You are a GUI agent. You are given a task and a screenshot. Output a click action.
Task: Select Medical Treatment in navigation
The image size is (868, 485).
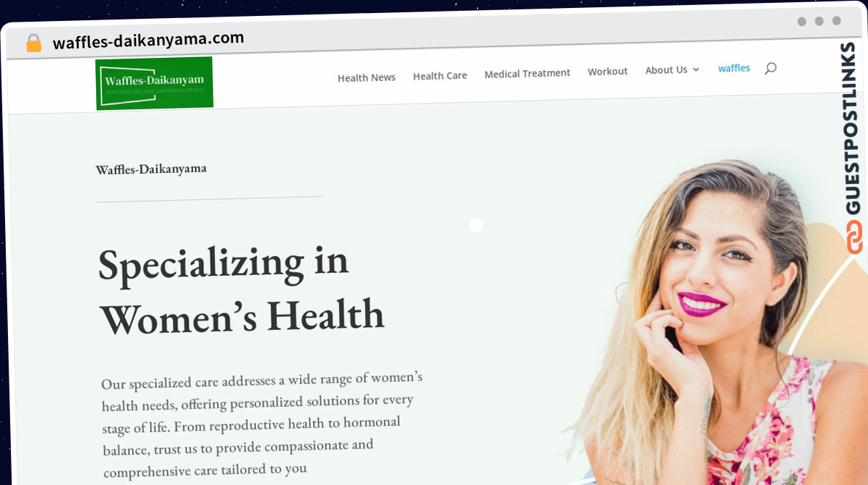point(527,73)
